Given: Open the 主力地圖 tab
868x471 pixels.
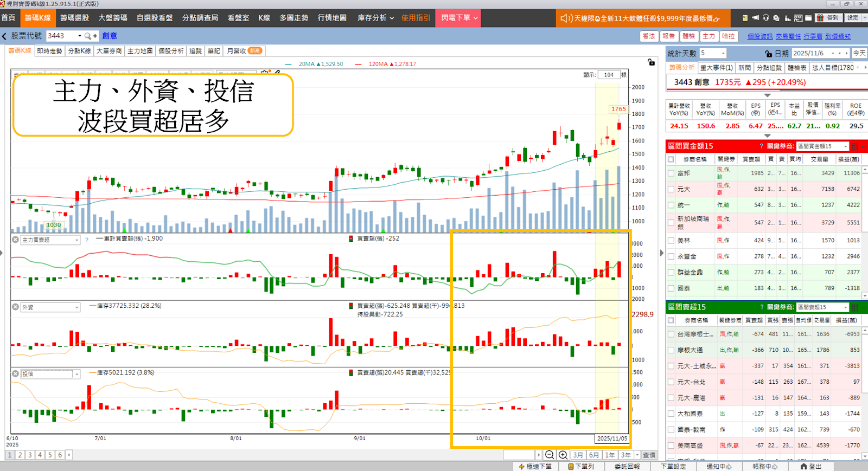Looking at the screenshot, I should [x=140, y=51].
